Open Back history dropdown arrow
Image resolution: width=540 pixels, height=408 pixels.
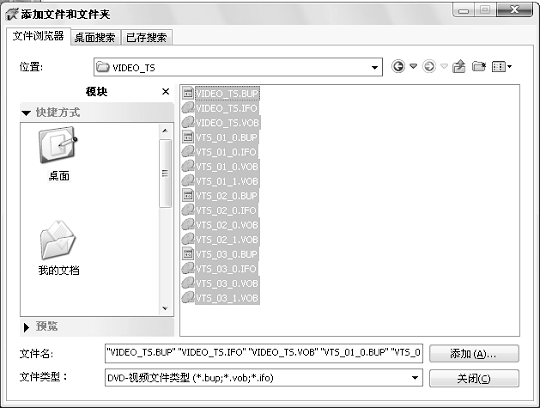click(413, 65)
